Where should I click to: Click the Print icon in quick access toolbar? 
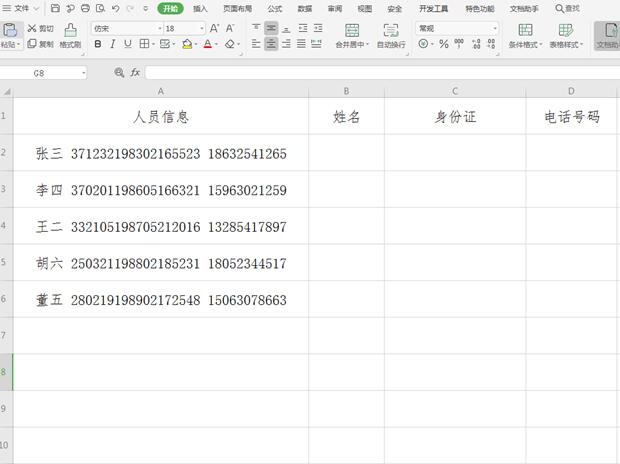tap(85, 8)
